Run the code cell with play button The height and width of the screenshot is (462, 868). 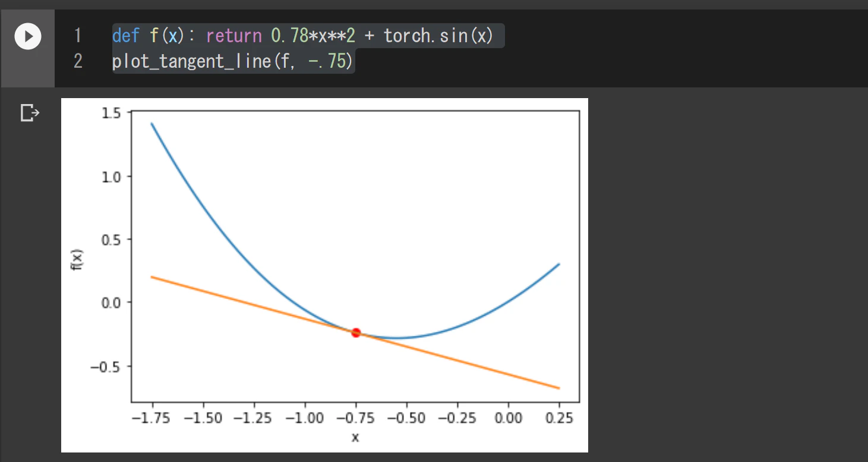tap(28, 36)
